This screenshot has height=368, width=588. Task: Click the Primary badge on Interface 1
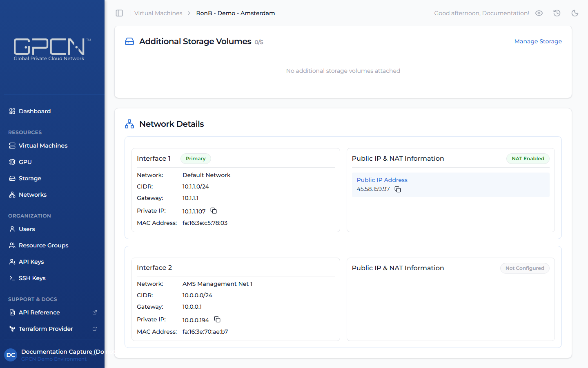(x=196, y=159)
